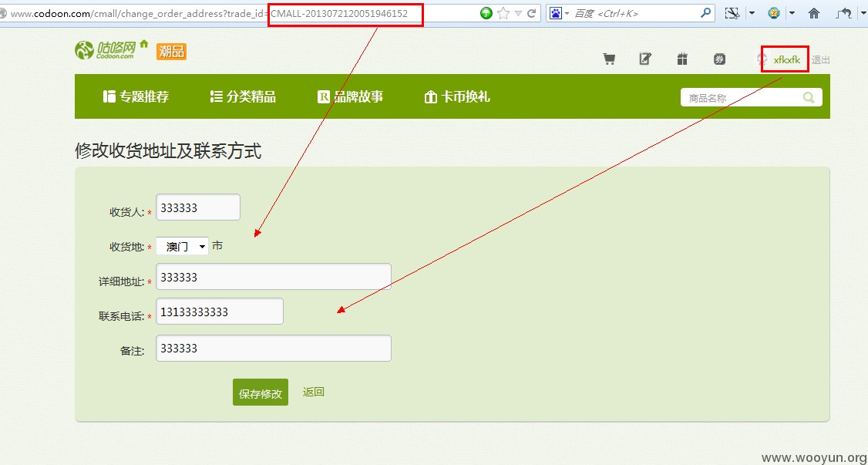Click the product search magnifier icon
868x465 pixels.
point(809,98)
